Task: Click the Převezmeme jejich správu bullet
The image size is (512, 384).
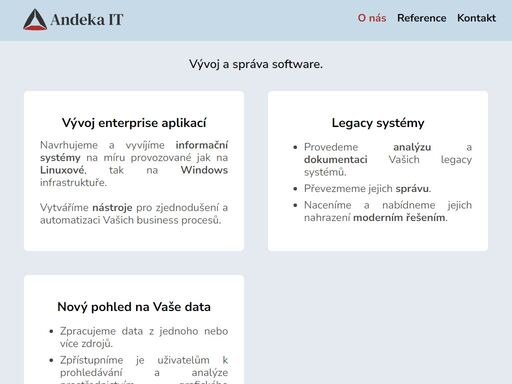Action: click(x=367, y=189)
